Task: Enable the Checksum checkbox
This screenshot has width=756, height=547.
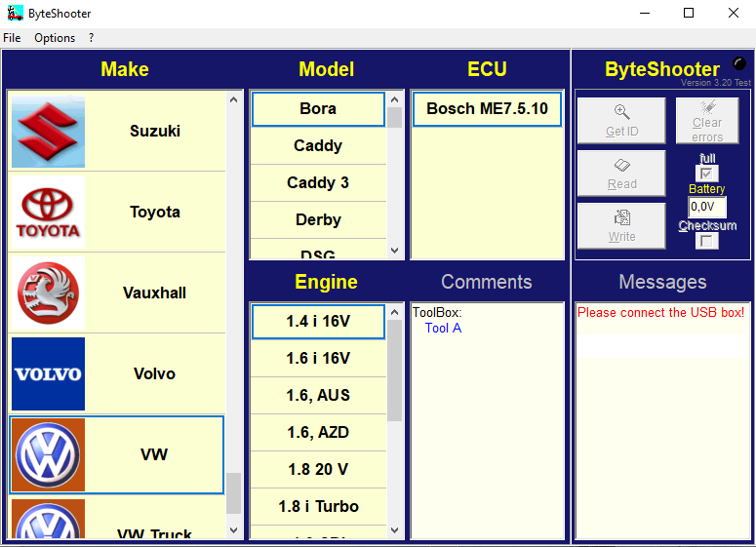Action: tap(707, 241)
